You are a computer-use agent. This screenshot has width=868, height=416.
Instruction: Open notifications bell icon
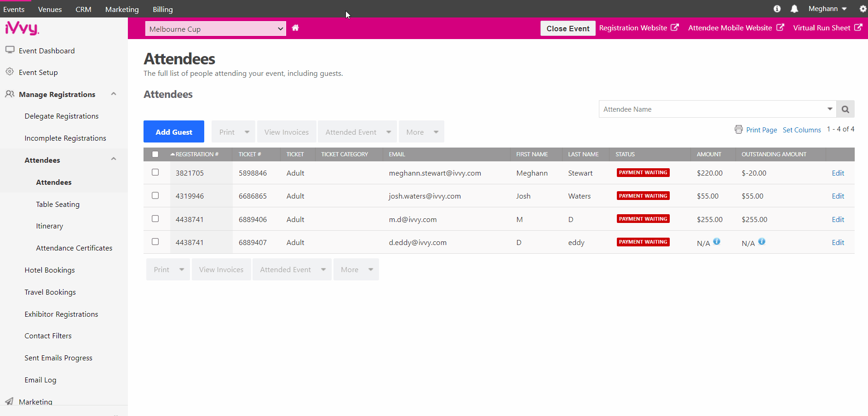794,9
